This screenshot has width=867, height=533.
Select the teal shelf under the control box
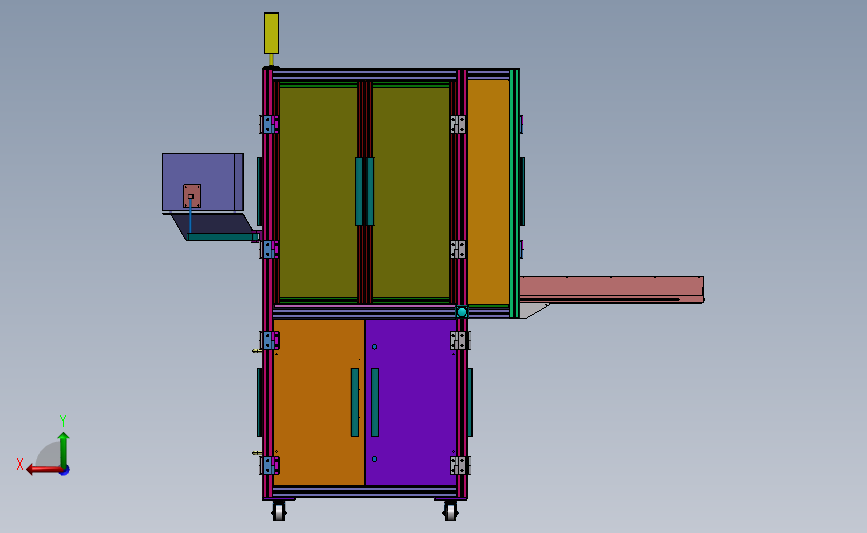pyautogui.click(x=222, y=237)
